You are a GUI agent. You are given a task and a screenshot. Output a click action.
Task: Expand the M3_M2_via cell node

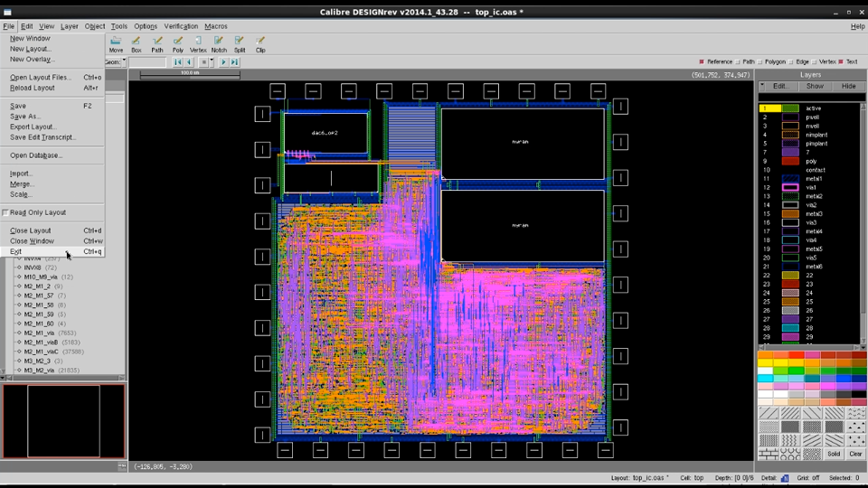pyautogui.click(x=19, y=371)
